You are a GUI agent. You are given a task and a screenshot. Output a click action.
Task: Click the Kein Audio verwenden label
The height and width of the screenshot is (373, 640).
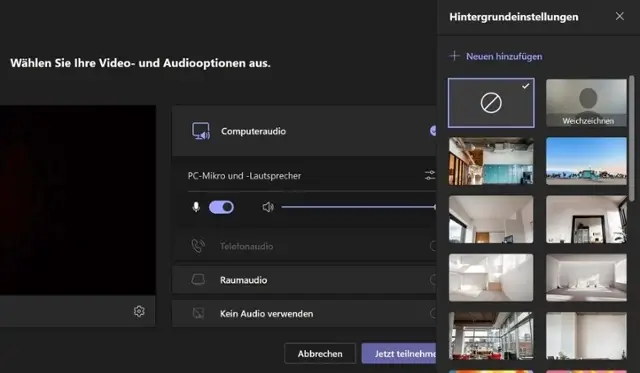[x=267, y=313]
